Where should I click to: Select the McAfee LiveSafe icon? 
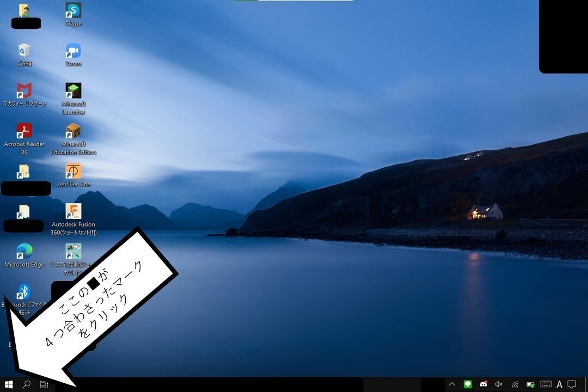point(24,95)
